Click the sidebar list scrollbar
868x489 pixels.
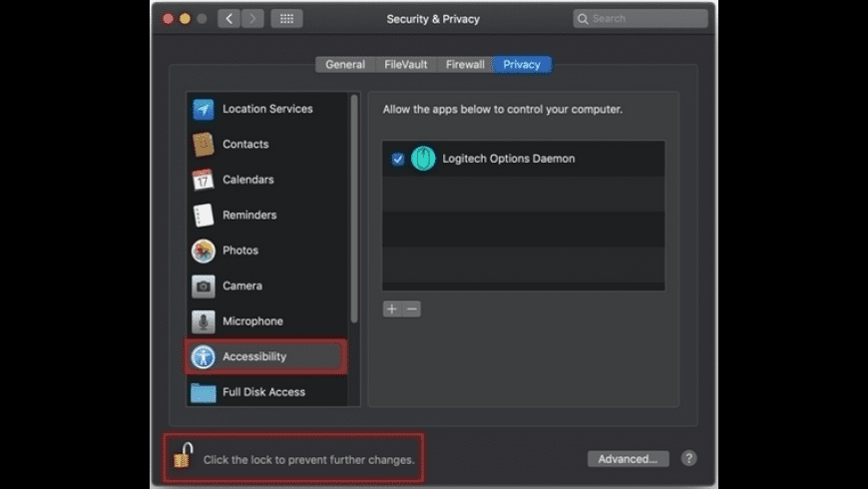pyautogui.click(x=354, y=209)
